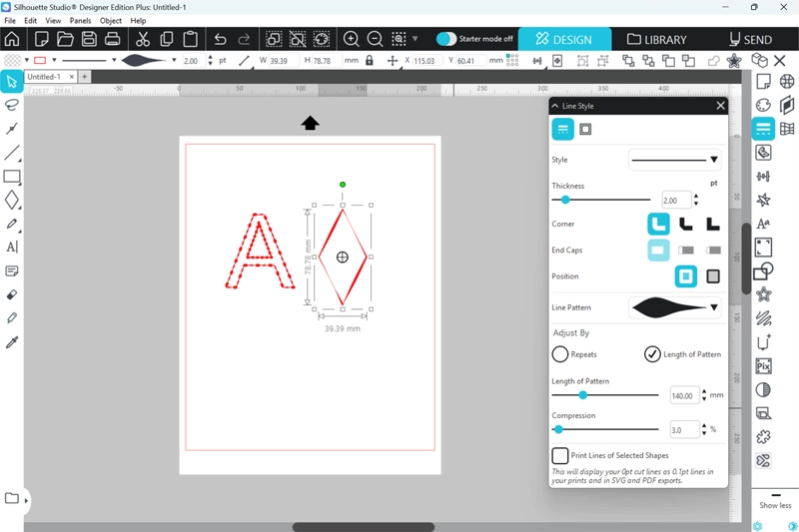Image resolution: width=799 pixels, height=532 pixels.
Task: Open the Pix panel icon
Action: coord(763,366)
